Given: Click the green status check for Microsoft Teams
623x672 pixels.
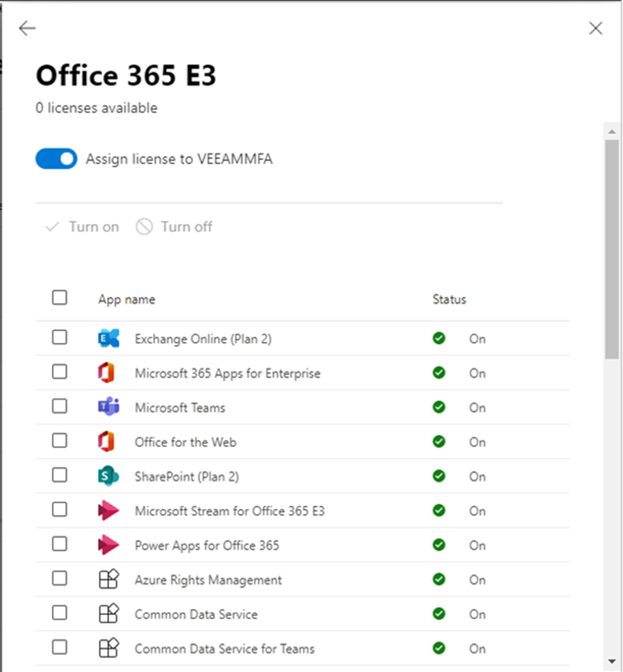Looking at the screenshot, I should (x=439, y=407).
